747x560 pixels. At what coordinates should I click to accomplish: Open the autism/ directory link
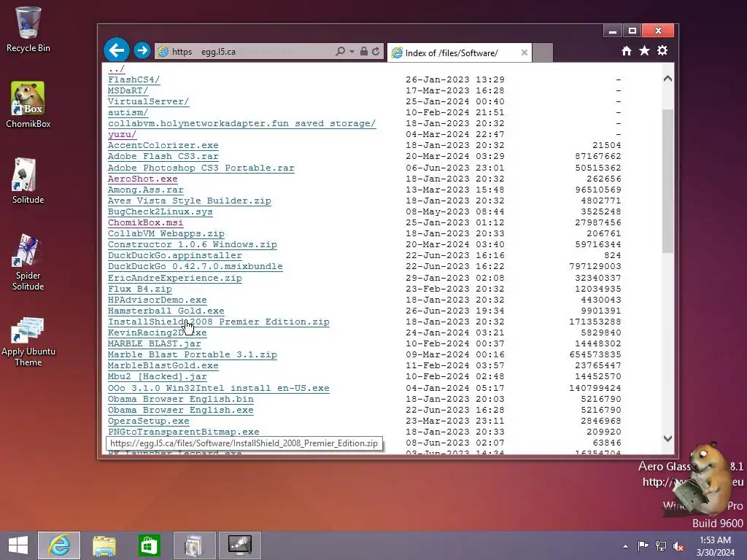[128, 112]
